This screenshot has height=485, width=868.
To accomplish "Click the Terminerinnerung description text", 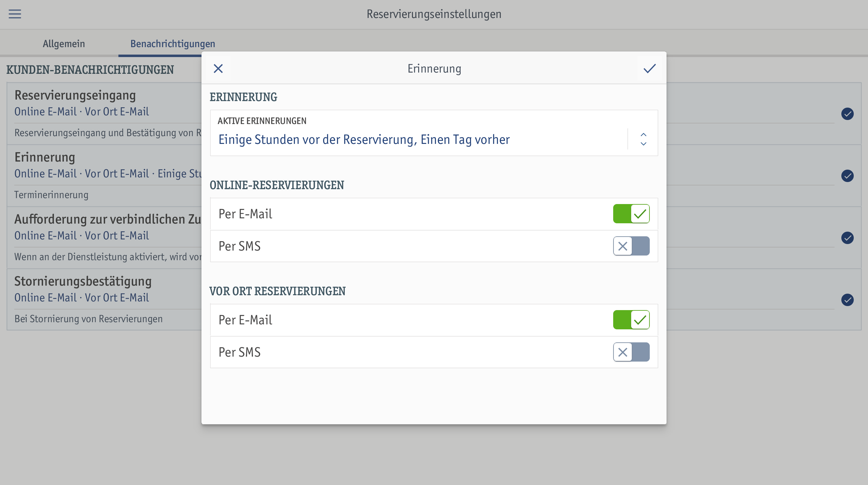I will [51, 195].
